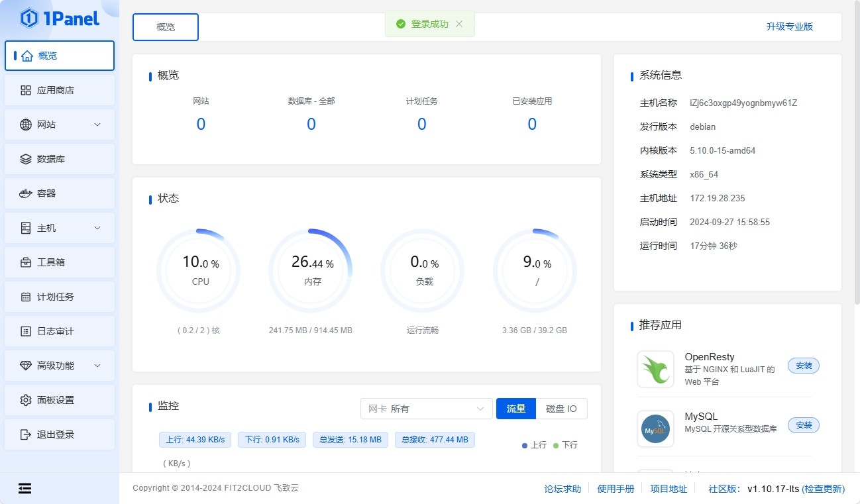Click the logout icon

(x=26, y=434)
